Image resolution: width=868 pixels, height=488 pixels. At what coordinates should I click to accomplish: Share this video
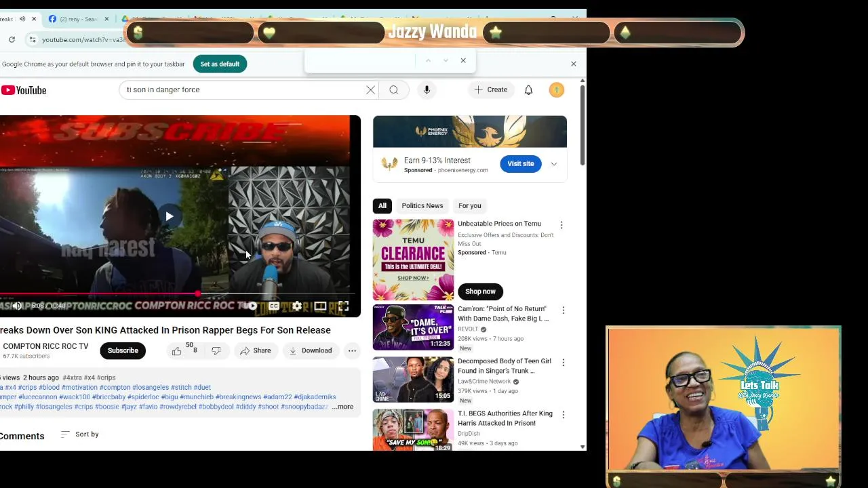click(255, 350)
